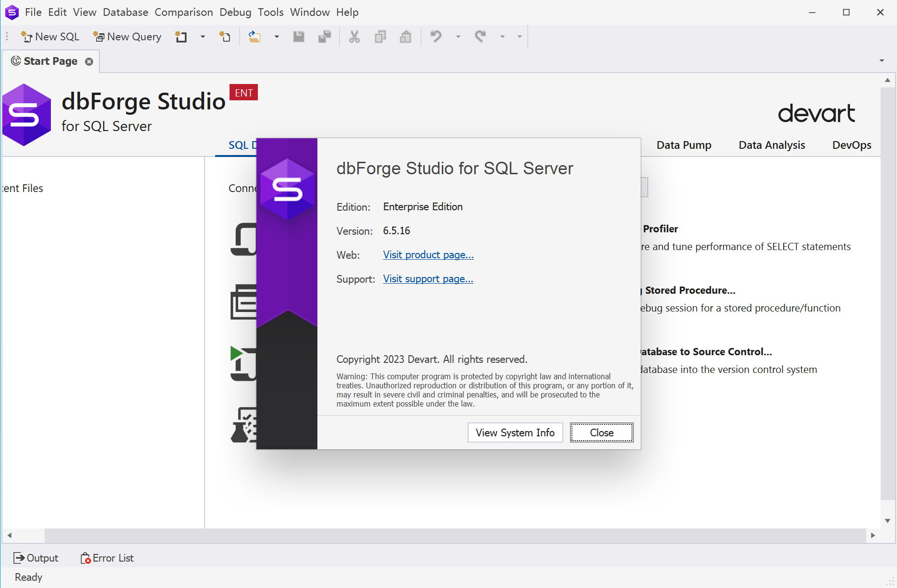The width and height of the screenshot is (897, 588).
Task: Open the Output panel
Action: pos(36,558)
